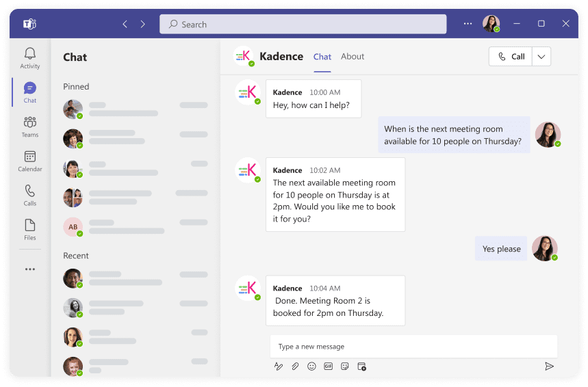Open the Calls section
Viewport: 588px width, 387px height.
[x=30, y=195]
